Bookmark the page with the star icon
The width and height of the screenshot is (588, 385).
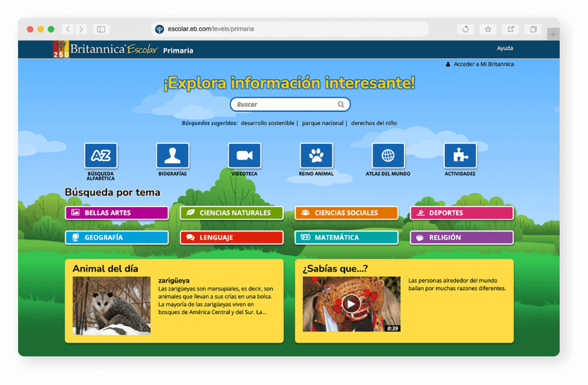click(488, 29)
